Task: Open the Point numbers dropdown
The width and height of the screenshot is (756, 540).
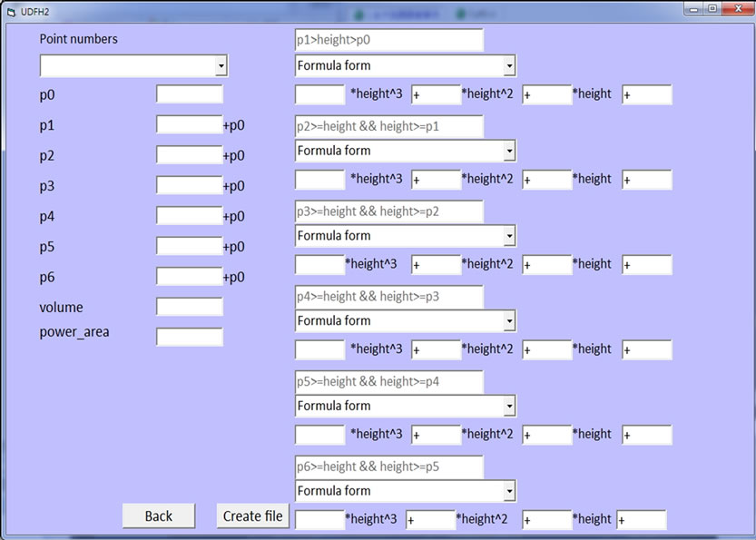Action: [x=221, y=66]
